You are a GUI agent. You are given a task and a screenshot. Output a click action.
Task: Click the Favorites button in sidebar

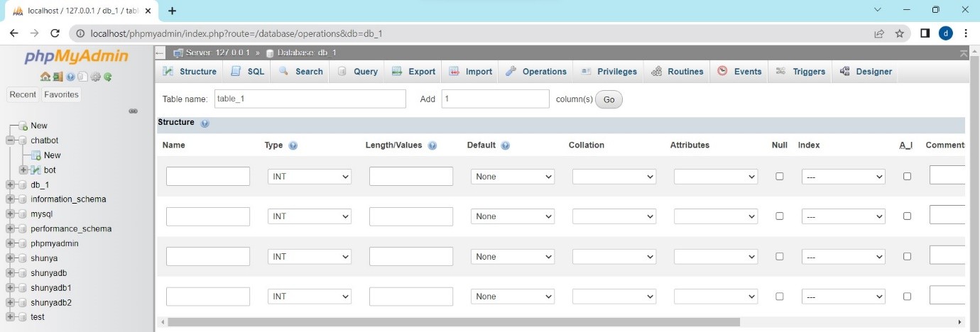61,95
